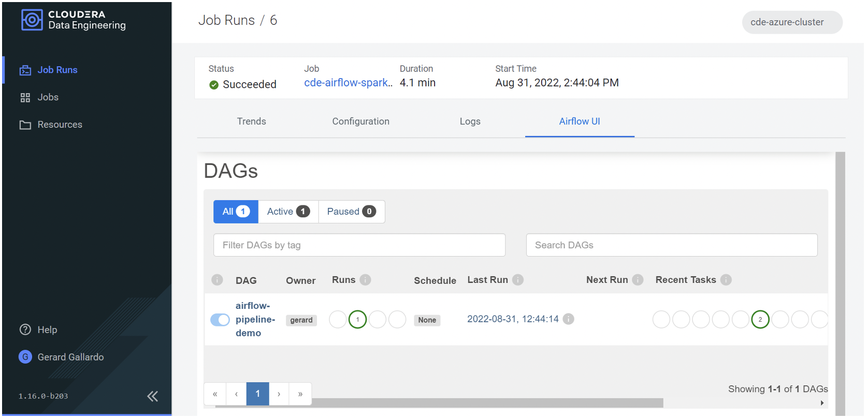Go to next page with › button

(x=279, y=394)
